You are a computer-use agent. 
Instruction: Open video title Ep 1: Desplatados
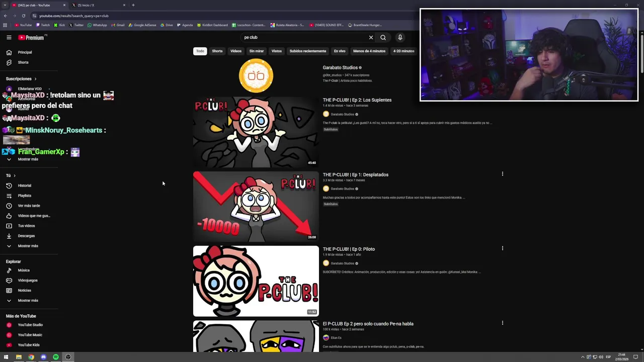(x=356, y=174)
